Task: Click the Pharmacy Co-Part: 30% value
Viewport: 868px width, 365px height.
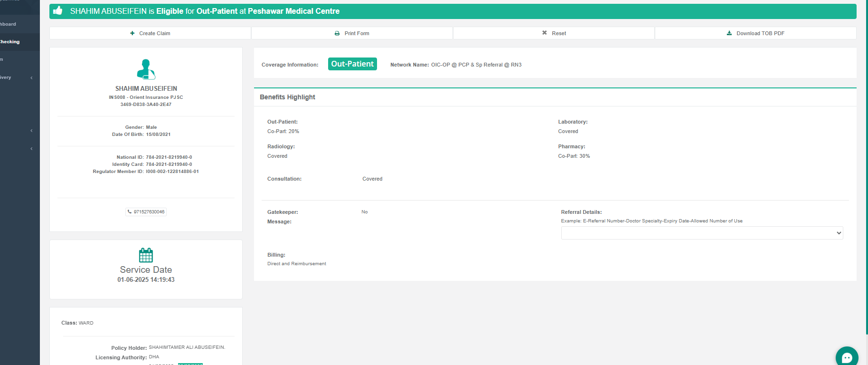Action: (574, 156)
